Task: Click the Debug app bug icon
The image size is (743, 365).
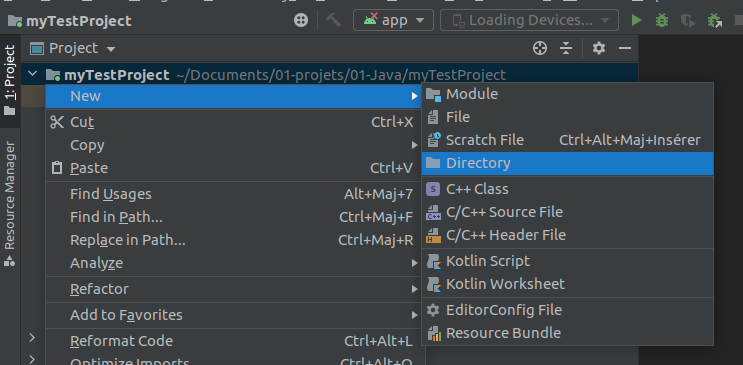Action: tap(661, 20)
